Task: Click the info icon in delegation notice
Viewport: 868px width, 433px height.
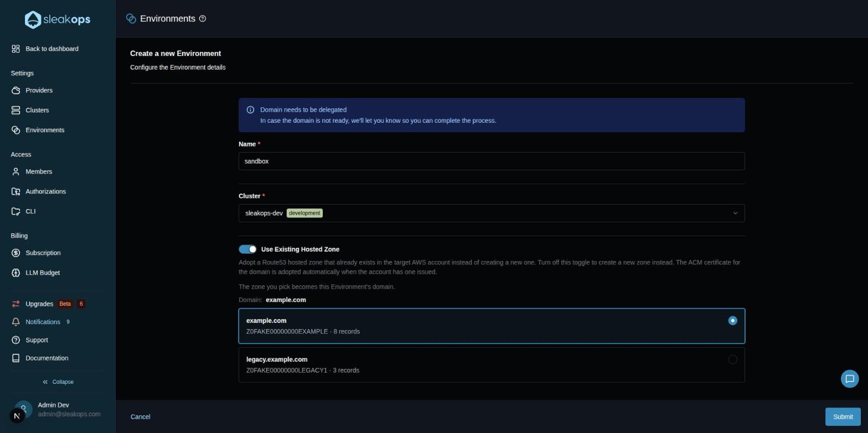Action: point(250,110)
